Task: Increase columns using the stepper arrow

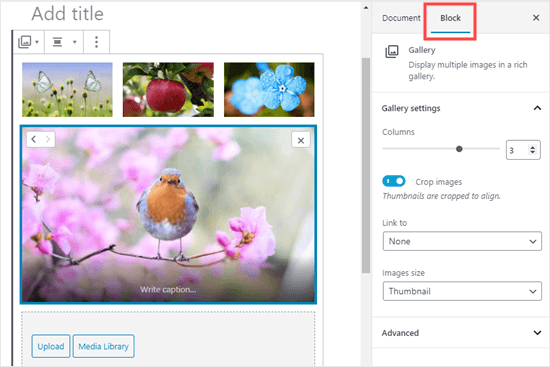Action: point(532,147)
